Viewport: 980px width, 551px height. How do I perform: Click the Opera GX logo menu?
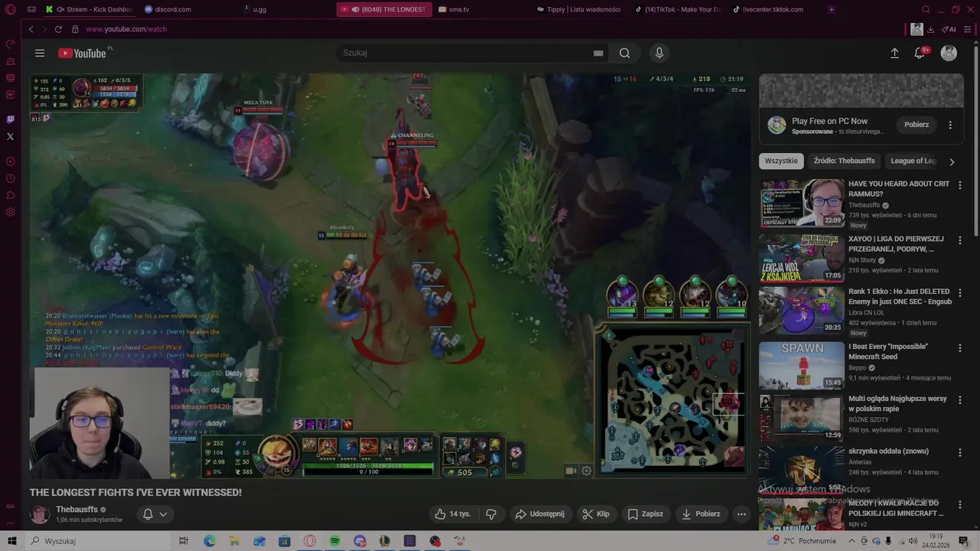(10, 9)
